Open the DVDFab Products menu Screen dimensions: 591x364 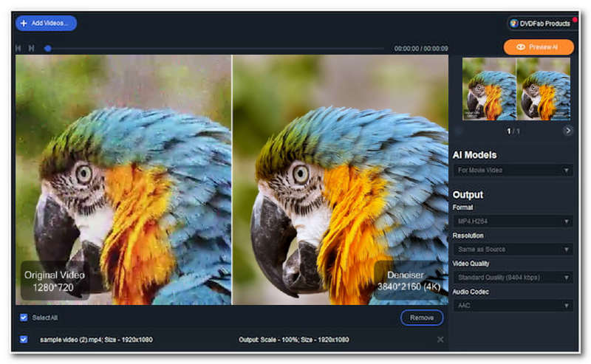(x=540, y=23)
